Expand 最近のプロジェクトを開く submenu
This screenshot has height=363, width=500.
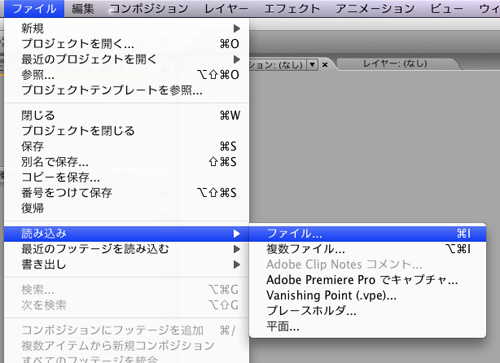[127, 59]
